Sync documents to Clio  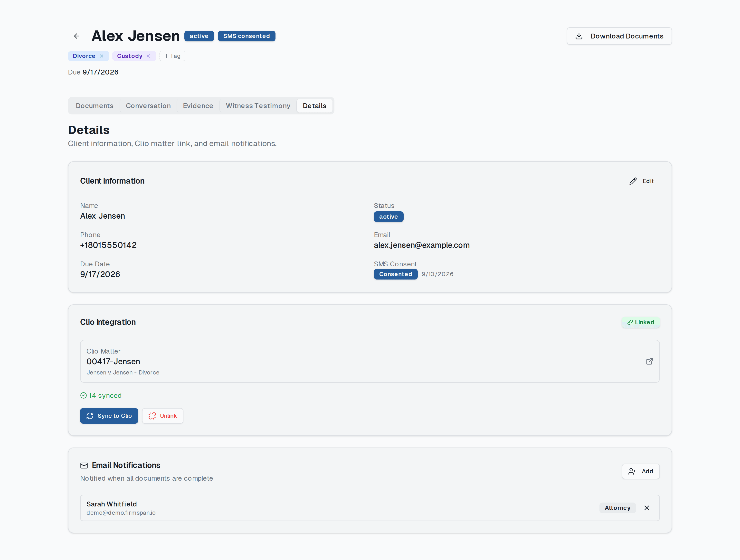tap(109, 416)
